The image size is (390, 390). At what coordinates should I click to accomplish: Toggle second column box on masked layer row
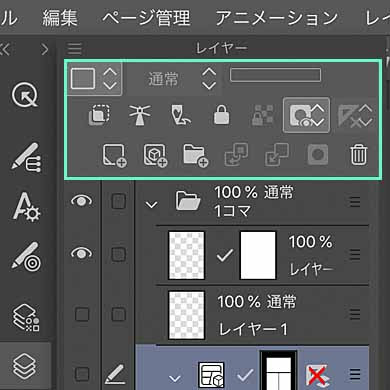(118, 254)
